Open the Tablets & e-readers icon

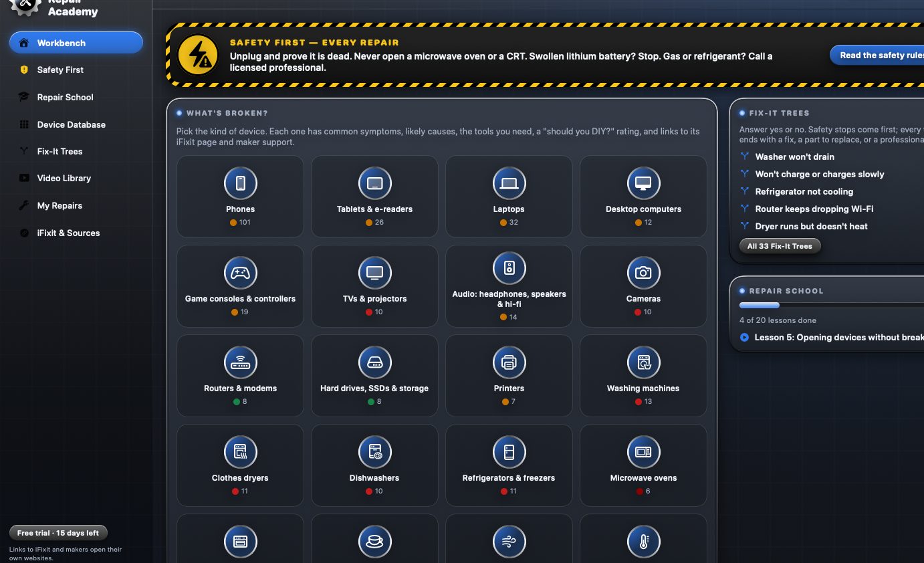375,183
